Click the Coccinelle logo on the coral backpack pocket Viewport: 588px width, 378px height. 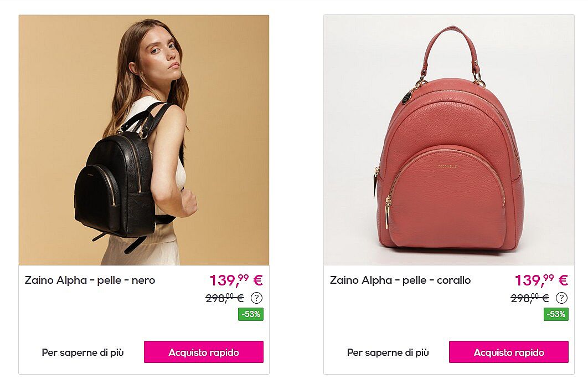(x=447, y=166)
